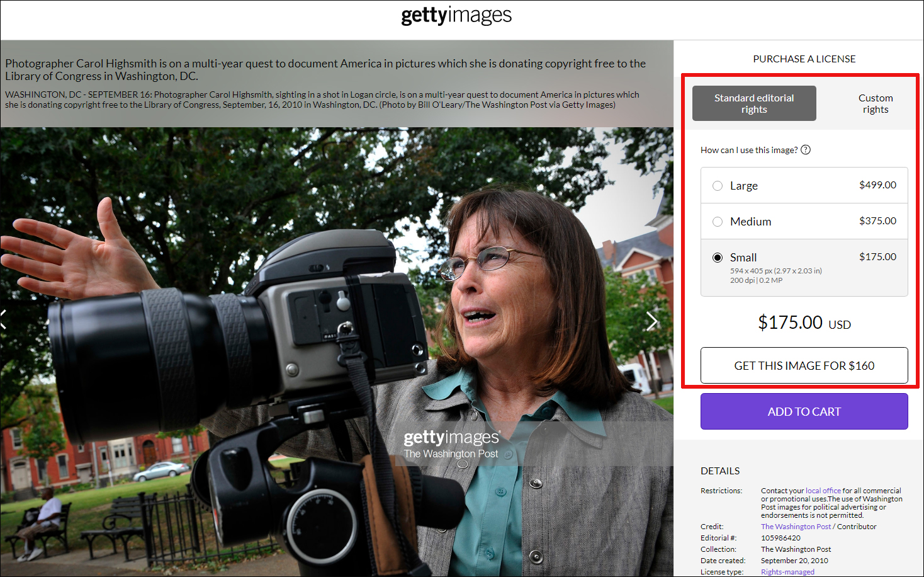Click the main photo of the photographer
This screenshot has height=577, width=924.
(337, 351)
